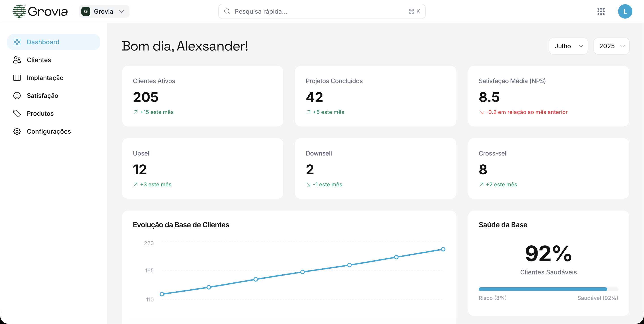Click the Satisfação smiley icon

click(x=17, y=96)
